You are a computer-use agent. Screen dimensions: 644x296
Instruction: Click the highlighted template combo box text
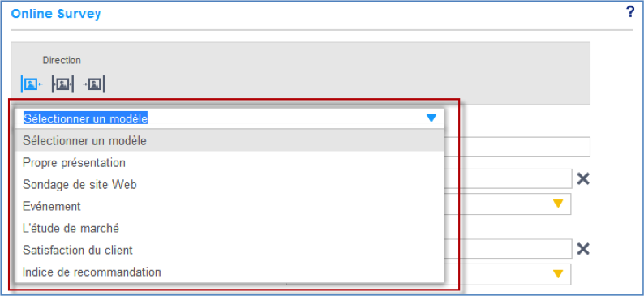pos(85,118)
